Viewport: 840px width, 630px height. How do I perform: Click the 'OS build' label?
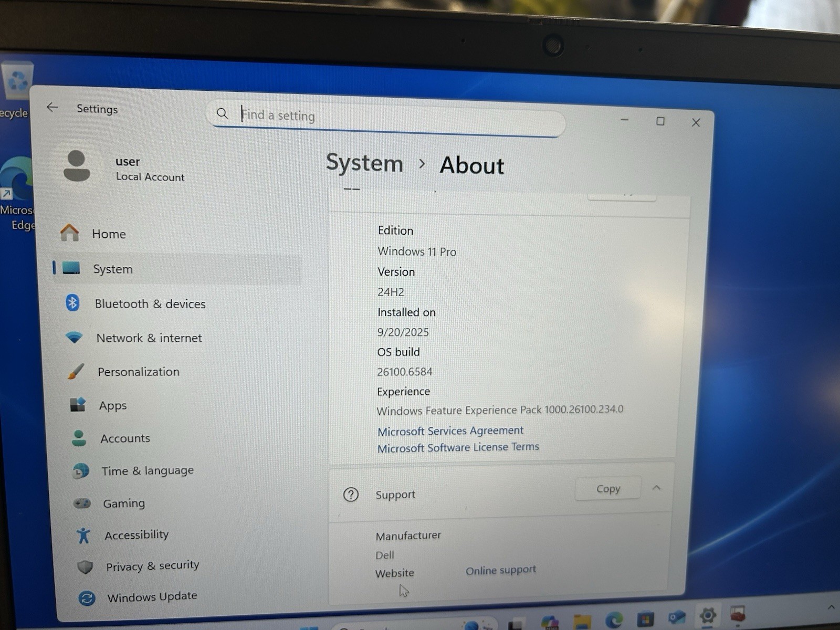(398, 352)
